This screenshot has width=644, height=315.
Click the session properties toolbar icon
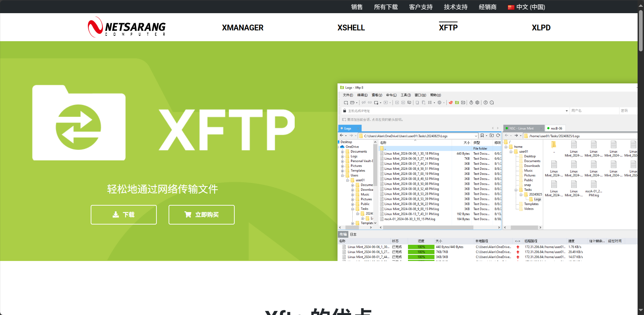pos(376,103)
